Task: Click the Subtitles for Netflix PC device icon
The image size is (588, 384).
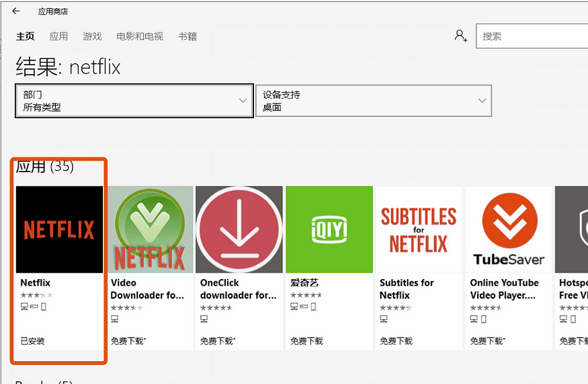Action: click(384, 319)
